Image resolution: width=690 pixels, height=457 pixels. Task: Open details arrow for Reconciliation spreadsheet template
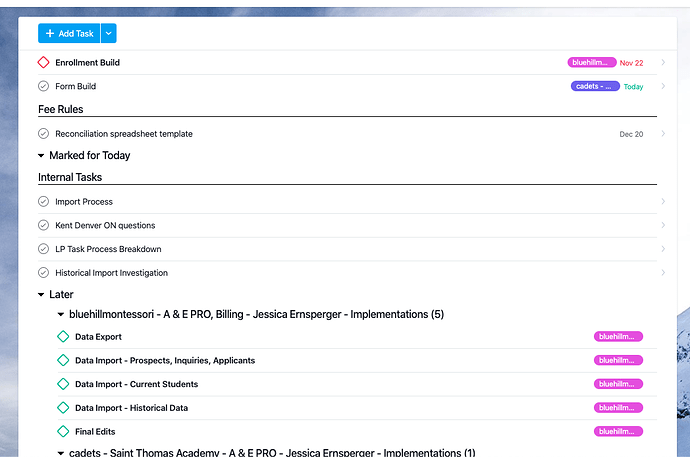point(663,134)
